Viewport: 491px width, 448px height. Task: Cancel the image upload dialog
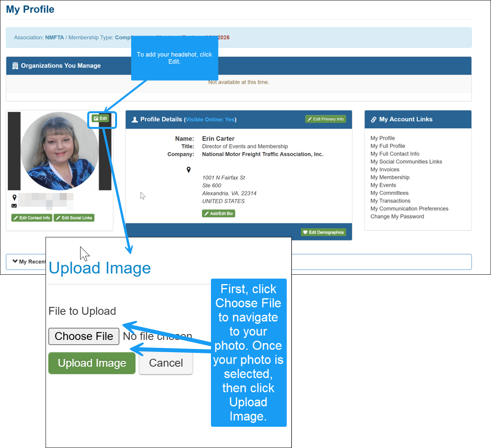coord(166,363)
